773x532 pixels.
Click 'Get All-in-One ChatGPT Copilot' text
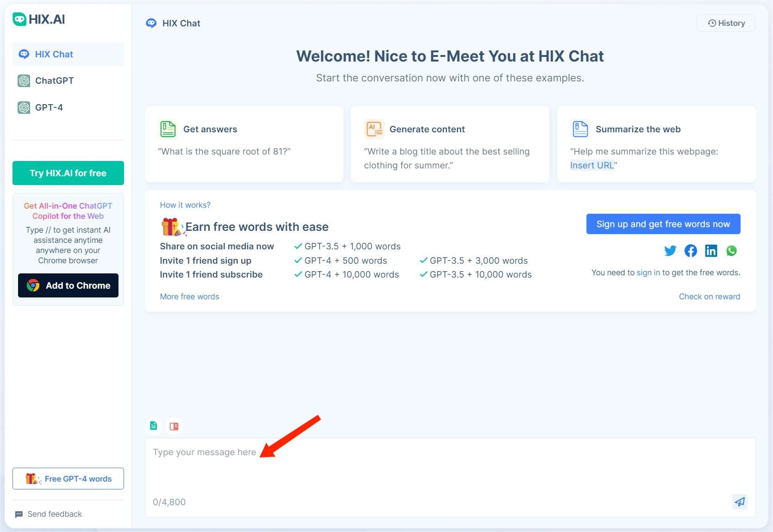coord(68,211)
